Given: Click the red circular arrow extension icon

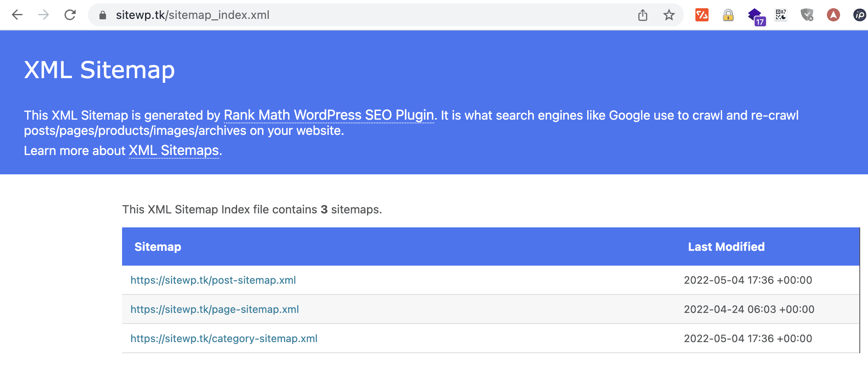Looking at the screenshot, I should click(833, 15).
